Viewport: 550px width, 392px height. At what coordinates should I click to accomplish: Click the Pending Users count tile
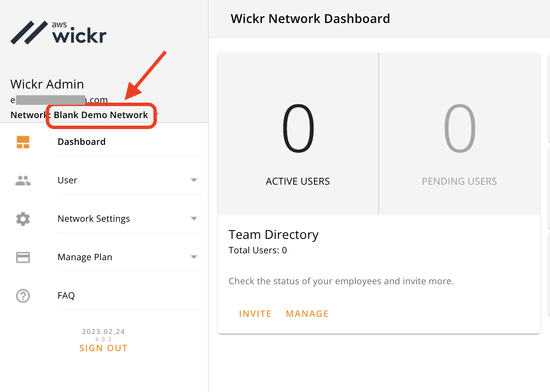pos(459,134)
